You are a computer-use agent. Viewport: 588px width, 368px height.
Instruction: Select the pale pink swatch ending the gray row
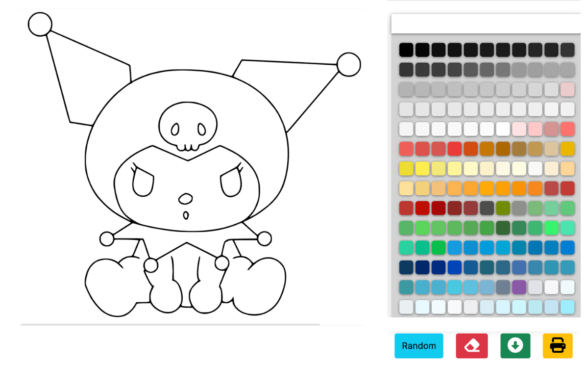(x=567, y=89)
